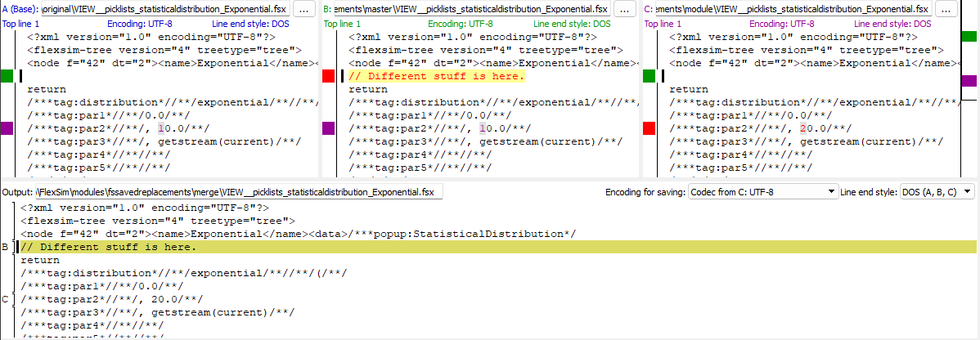Image resolution: width=980 pixels, height=340 pixels.
Task: Open file browser for file B
Action: point(624,9)
